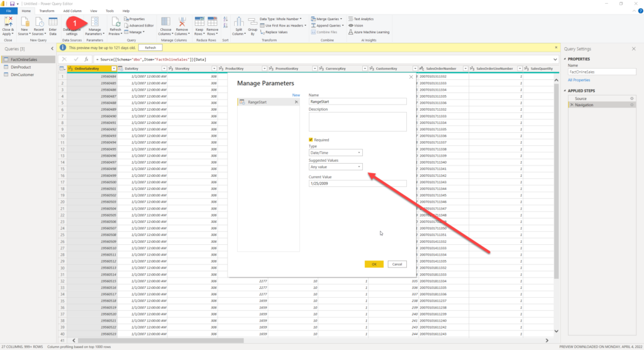Open the DateKey column filter dropdown
Viewport: 644px width, 350px height.
(x=164, y=69)
